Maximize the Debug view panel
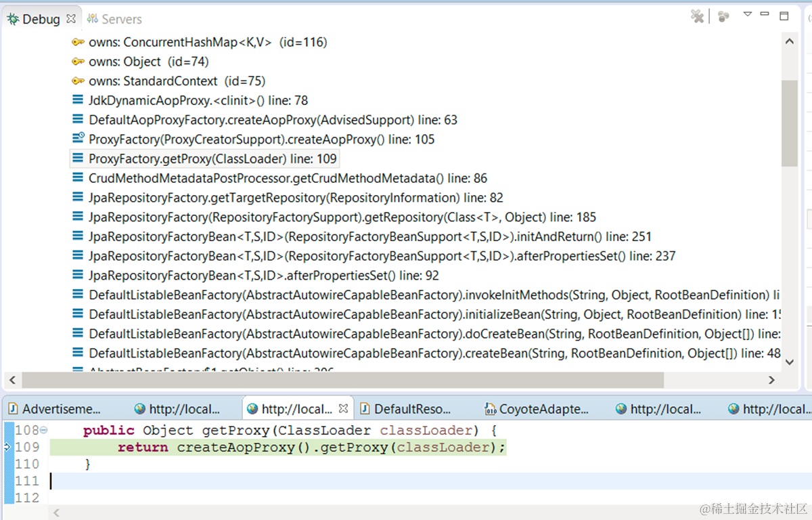 coord(784,16)
